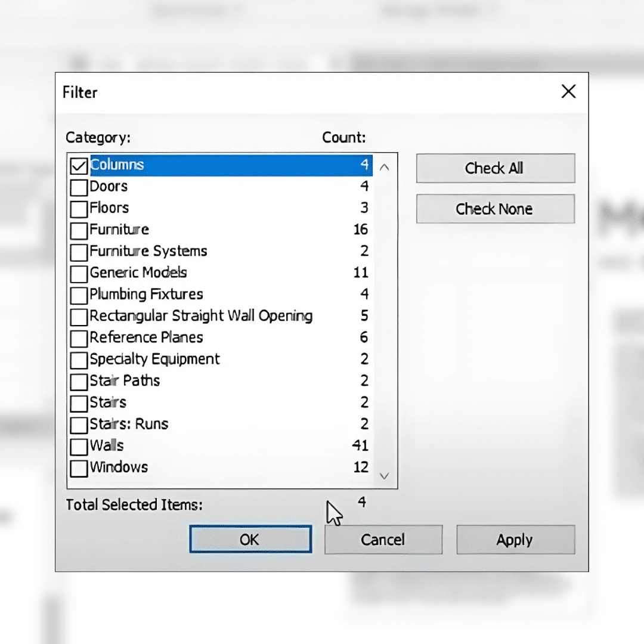644x644 pixels.
Task: Enable the Generic Models checkbox
Action: click(x=79, y=274)
